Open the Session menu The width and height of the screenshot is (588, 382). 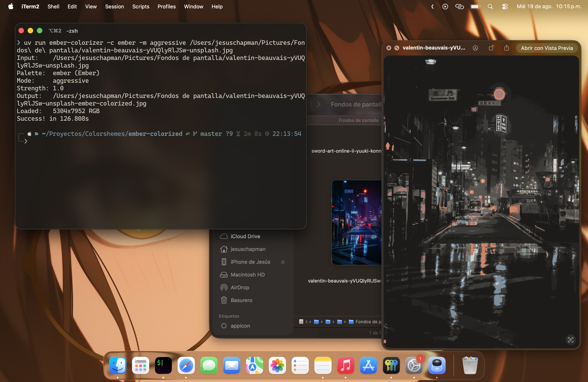pos(114,7)
